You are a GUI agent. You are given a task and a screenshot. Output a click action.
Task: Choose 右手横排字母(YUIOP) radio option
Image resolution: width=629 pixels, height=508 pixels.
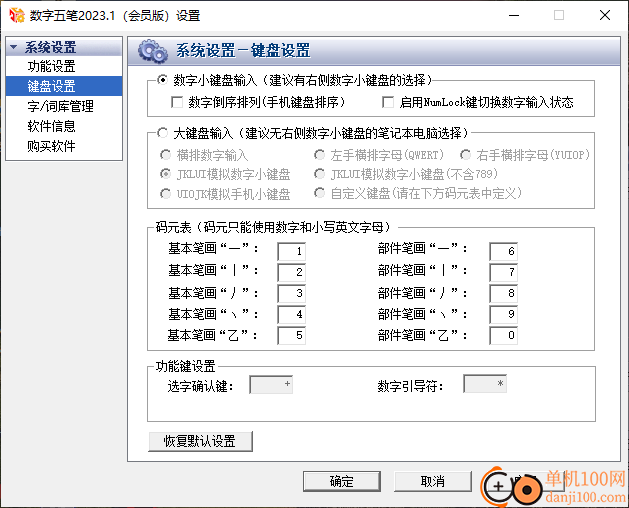click(x=465, y=155)
